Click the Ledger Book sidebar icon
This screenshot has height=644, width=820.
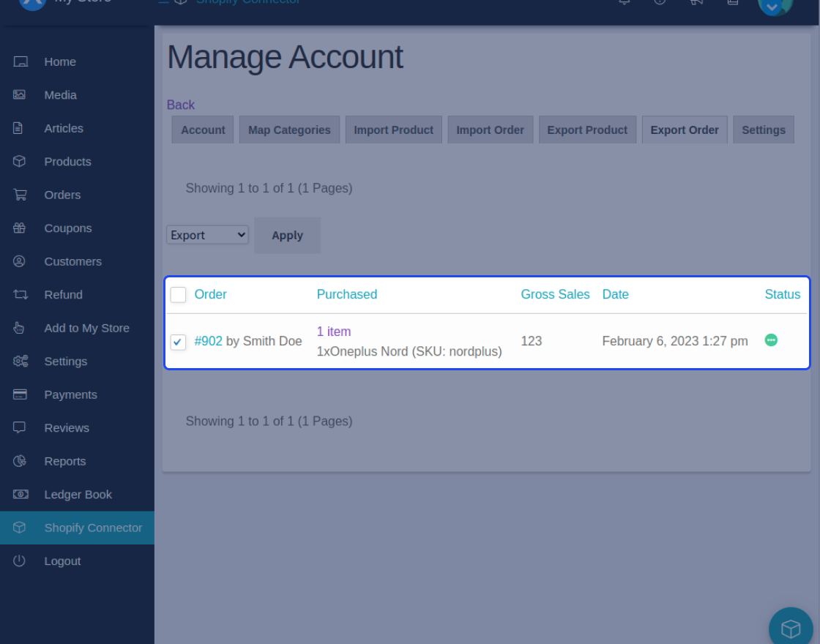pyautogui.click(x=19, y=494)
